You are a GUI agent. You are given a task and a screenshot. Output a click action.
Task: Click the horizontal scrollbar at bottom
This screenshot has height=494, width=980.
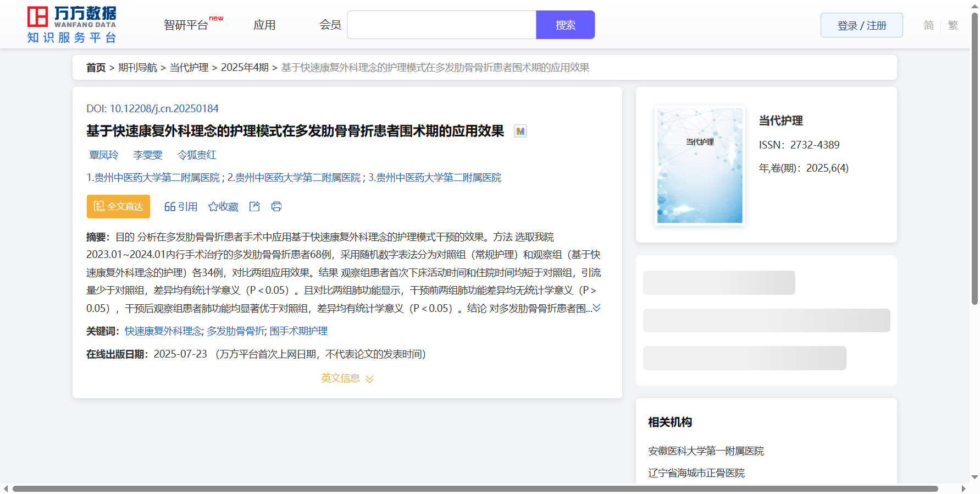(x=475, y=488)
